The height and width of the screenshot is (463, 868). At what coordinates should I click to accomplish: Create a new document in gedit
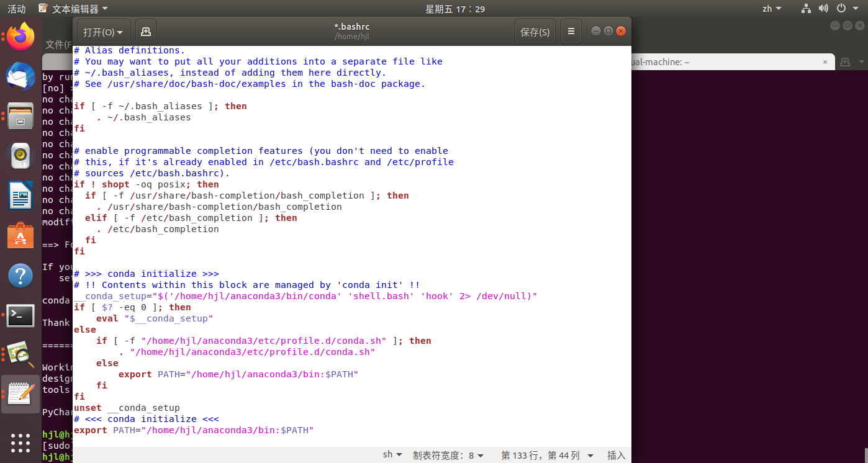[145, 31]
